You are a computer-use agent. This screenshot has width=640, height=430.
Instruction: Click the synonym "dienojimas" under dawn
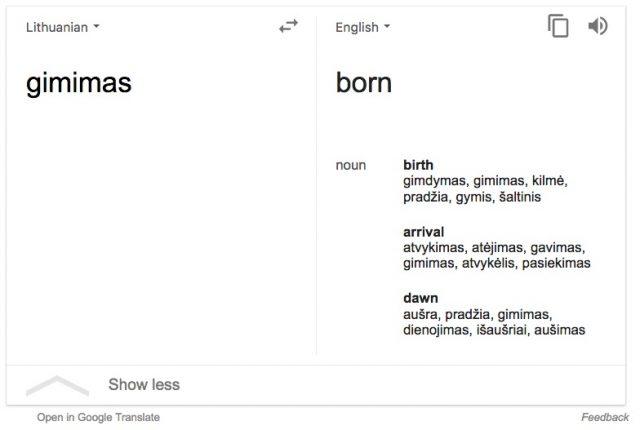pyautogui.click(x=435, y=330)
